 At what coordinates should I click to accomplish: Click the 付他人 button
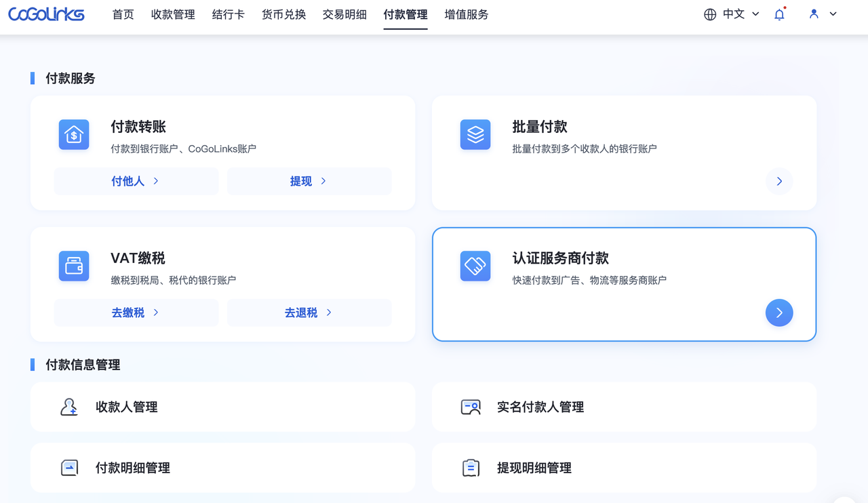(x=136, y=181)
